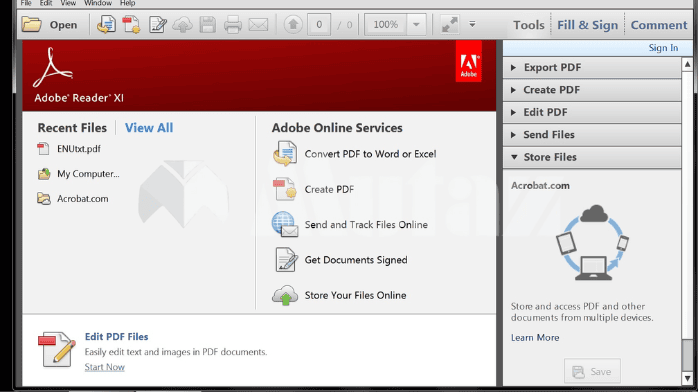
Task: Switch to the Tools pane
Action: (x=528, y=25)
